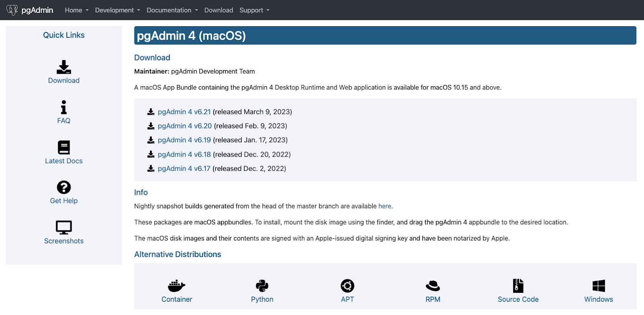This screenshot has width=644, height=315.
Task: Click download icon beside pgAdmin 4 v6.19
Action: [x=151, y=140]
